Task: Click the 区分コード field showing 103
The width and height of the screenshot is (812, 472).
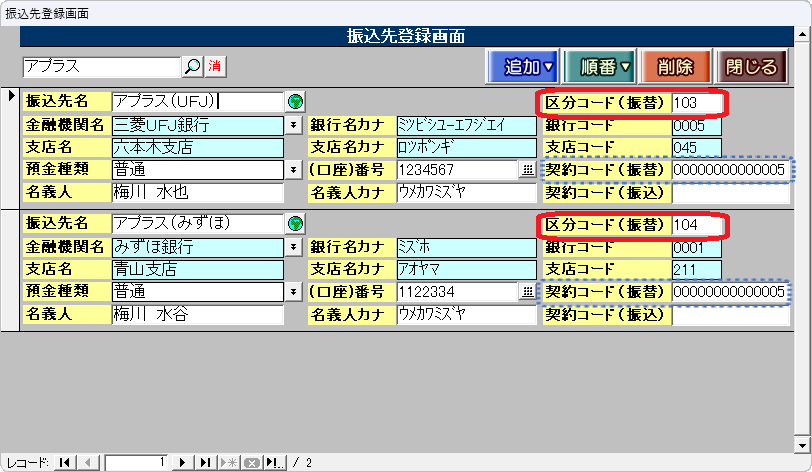Action: (696, 103)
